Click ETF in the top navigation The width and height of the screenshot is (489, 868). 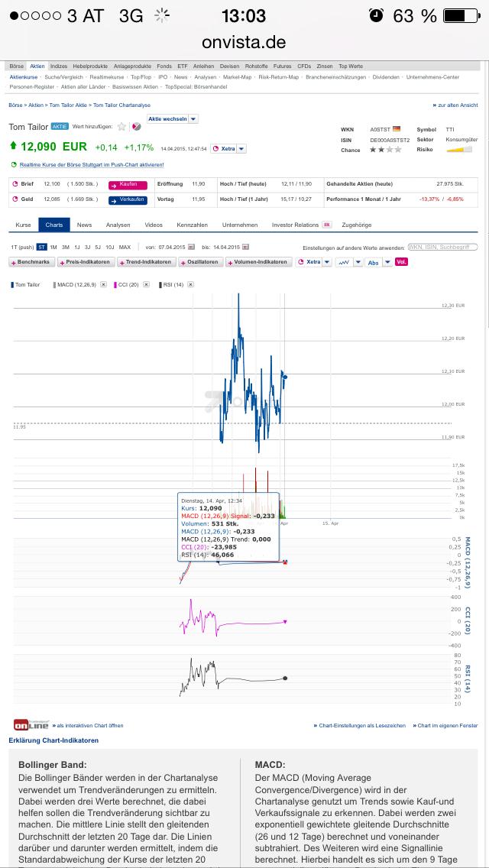click(x=182, y=66)
